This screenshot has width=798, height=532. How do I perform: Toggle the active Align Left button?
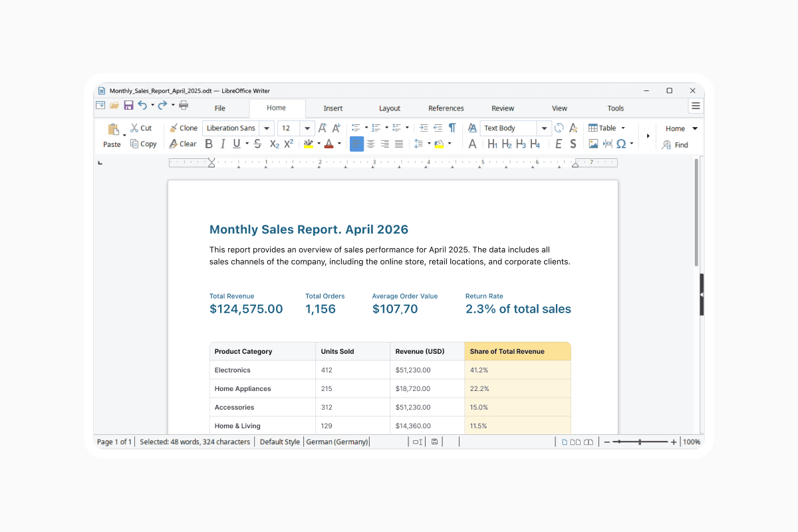[356, 144]
